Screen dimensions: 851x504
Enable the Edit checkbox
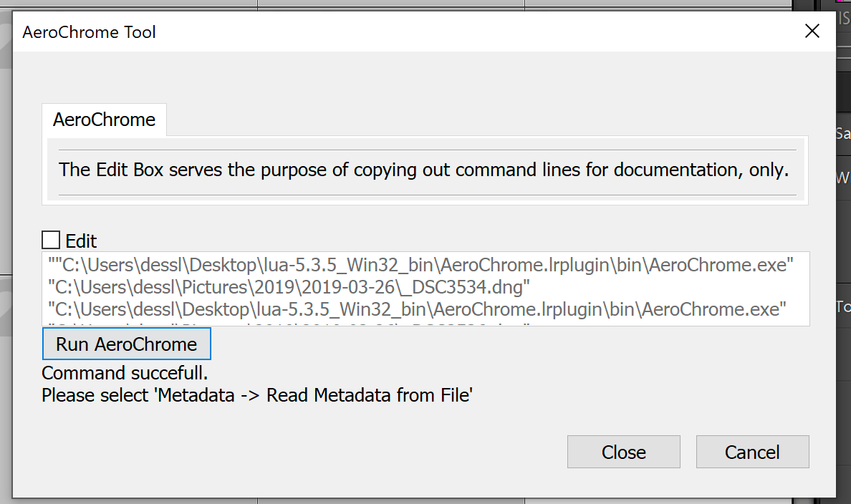51,240
